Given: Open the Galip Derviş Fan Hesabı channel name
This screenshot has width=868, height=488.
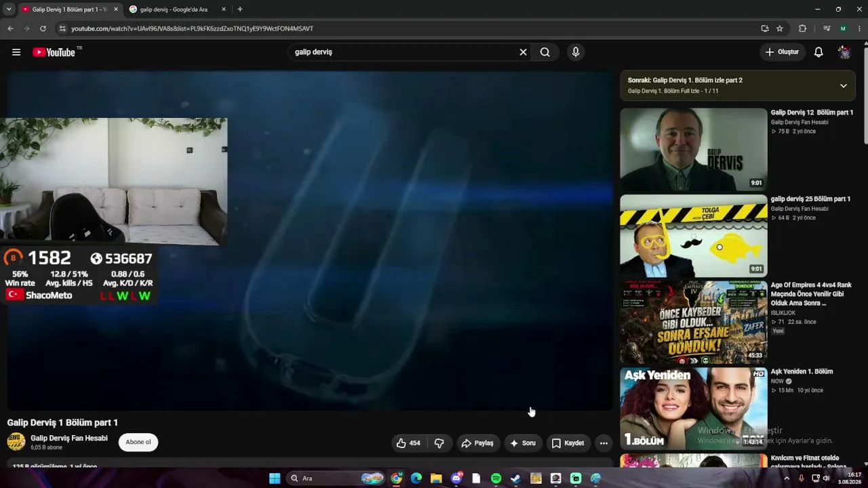Looking at the screenshot, I should coord(69,439).
